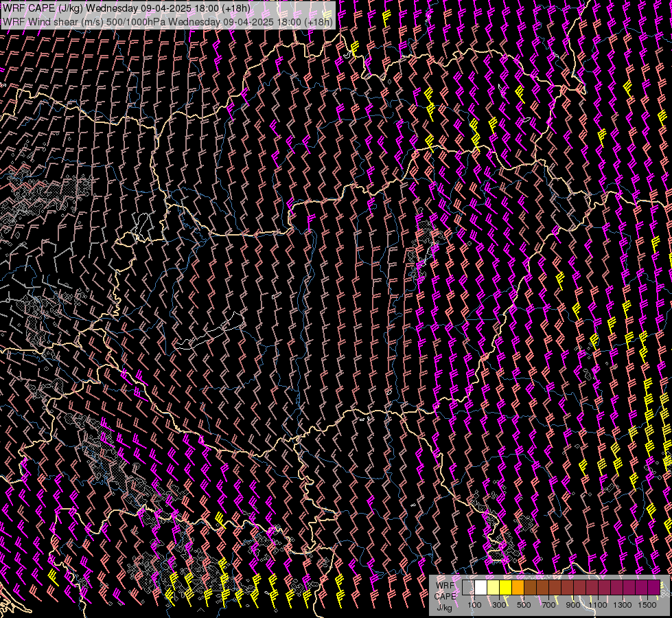Click the '700' legend tick label
The width and height of the screenshot is (672, 618).
(548, 605)
